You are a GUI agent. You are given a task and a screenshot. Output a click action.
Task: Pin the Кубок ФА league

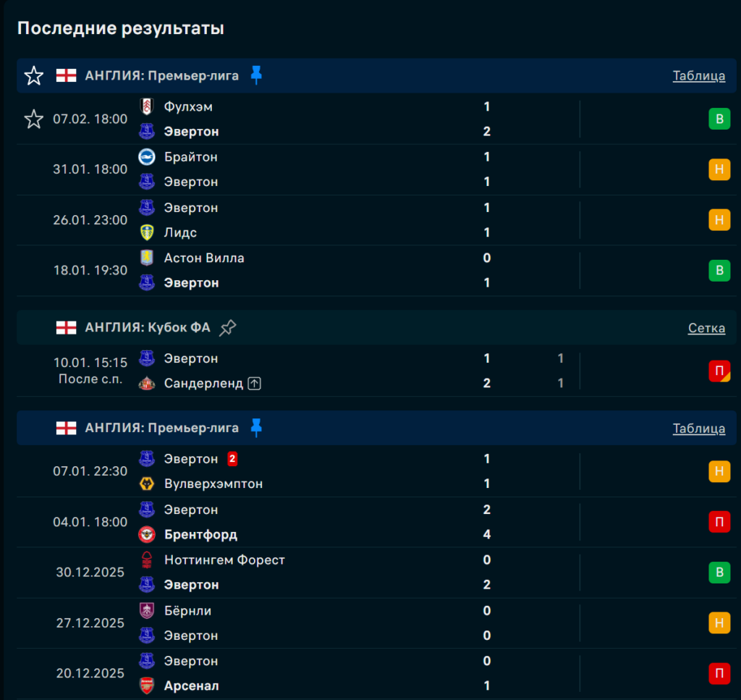coord(228,328)
